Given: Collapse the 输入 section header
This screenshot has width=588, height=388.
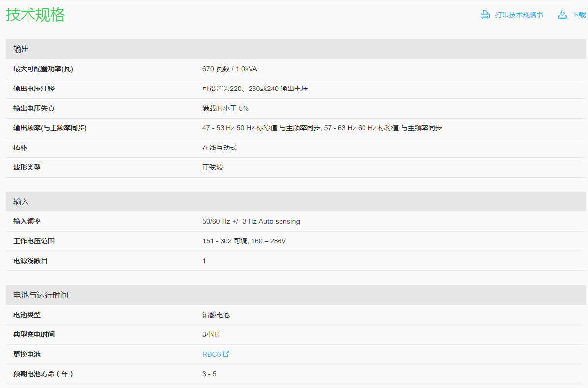Looking at the screenshot, I should point(22,202).
